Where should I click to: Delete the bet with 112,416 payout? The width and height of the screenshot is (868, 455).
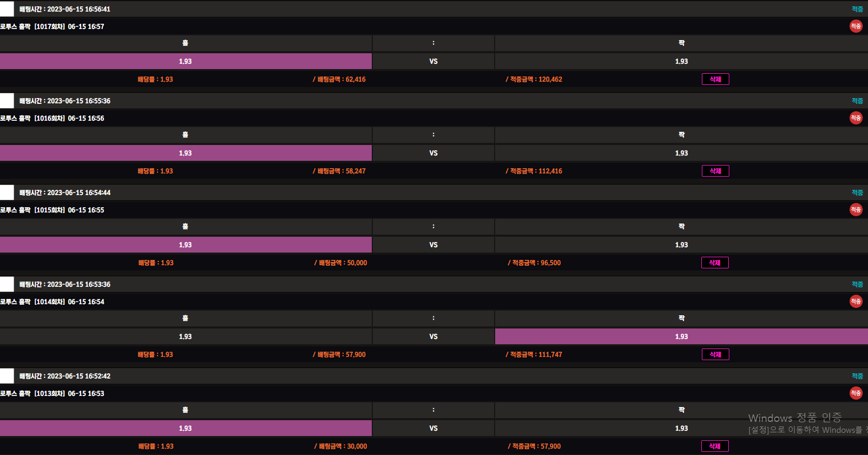point(715,171)
